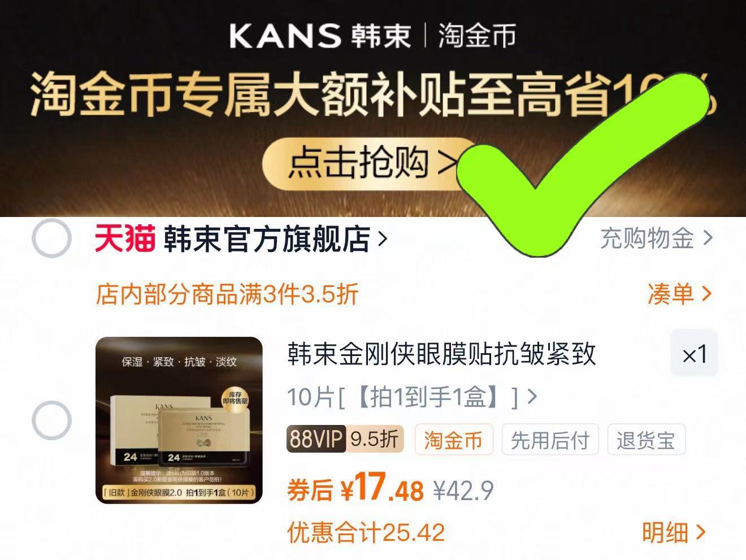Tap the 淘金币 tag
This screenshot has width=746, height=560.
point(454,440)
